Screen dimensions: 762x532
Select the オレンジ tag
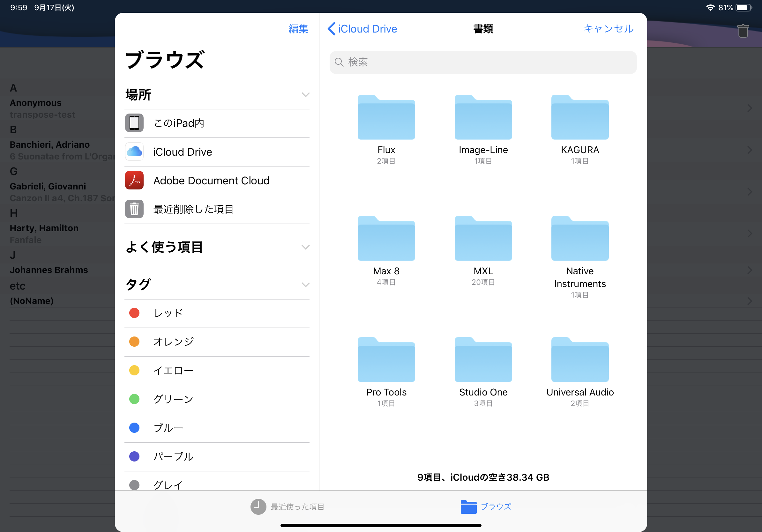click(217, 342)
